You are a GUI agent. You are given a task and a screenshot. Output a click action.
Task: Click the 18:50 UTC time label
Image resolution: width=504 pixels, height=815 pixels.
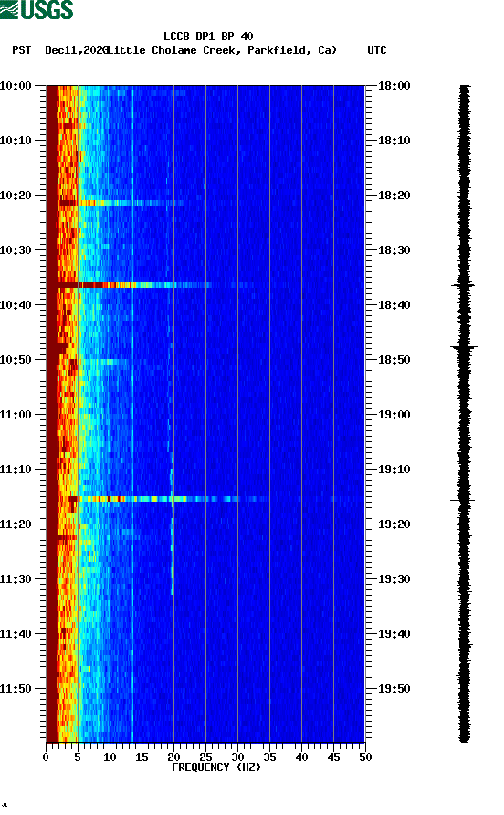pos(394,360)
